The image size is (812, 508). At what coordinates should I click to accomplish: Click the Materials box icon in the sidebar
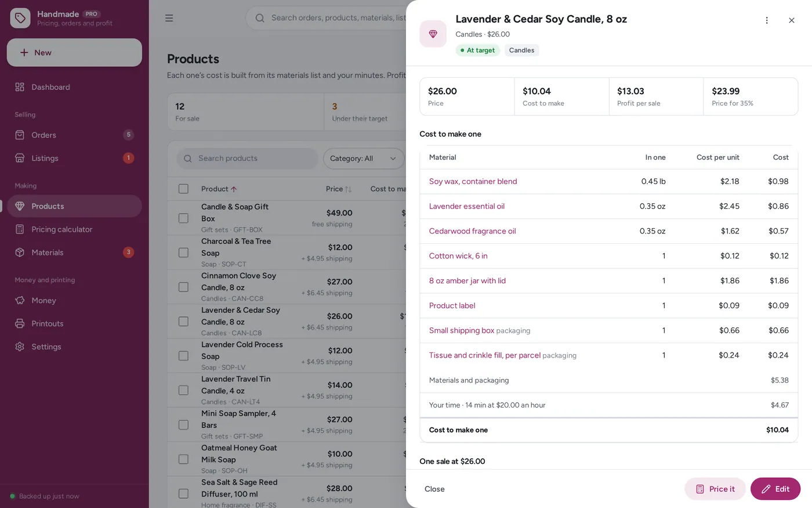[20, 253]
